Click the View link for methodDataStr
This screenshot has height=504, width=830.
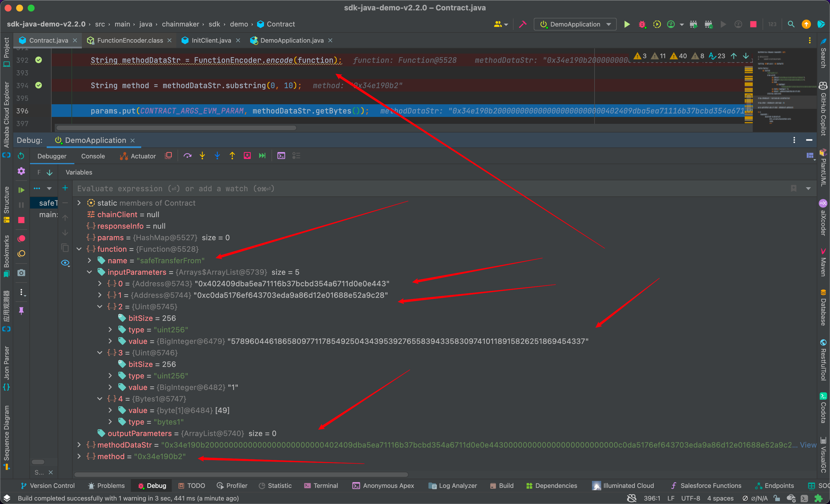pos(808,445)
